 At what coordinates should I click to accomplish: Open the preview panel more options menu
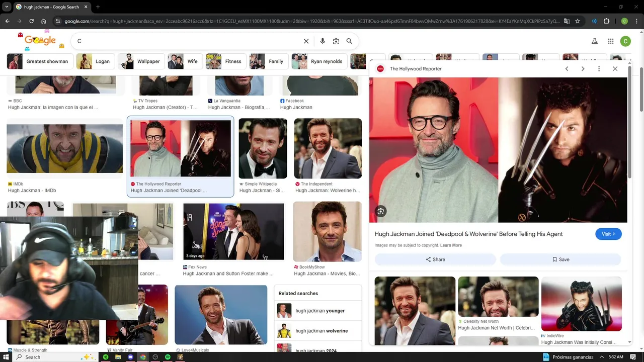[x=599, y=69]
